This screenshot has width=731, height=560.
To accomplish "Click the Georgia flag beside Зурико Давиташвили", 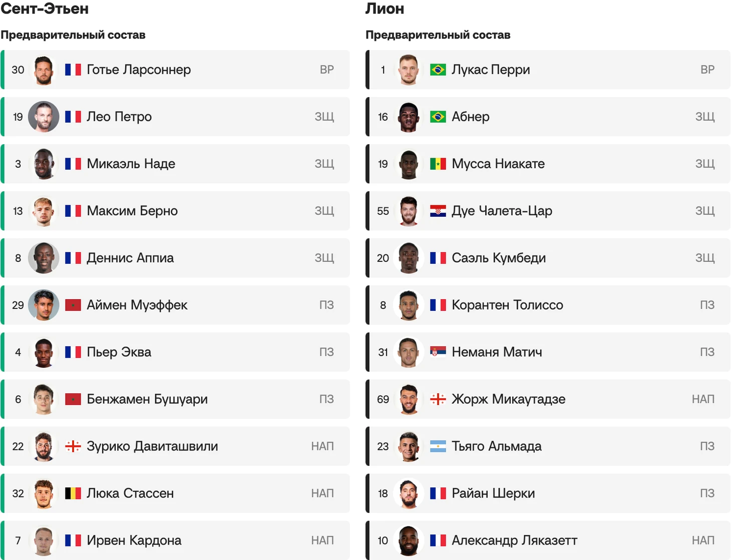I will pos(73,446).
